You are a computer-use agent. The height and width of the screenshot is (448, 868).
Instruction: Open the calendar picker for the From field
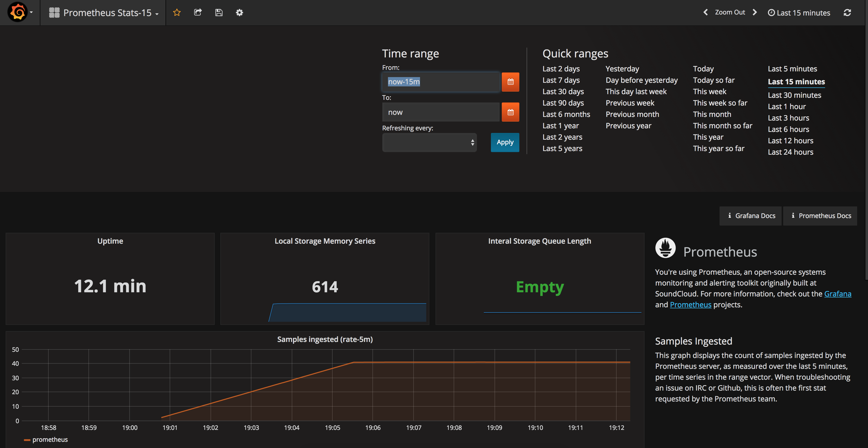coord(511,82)
